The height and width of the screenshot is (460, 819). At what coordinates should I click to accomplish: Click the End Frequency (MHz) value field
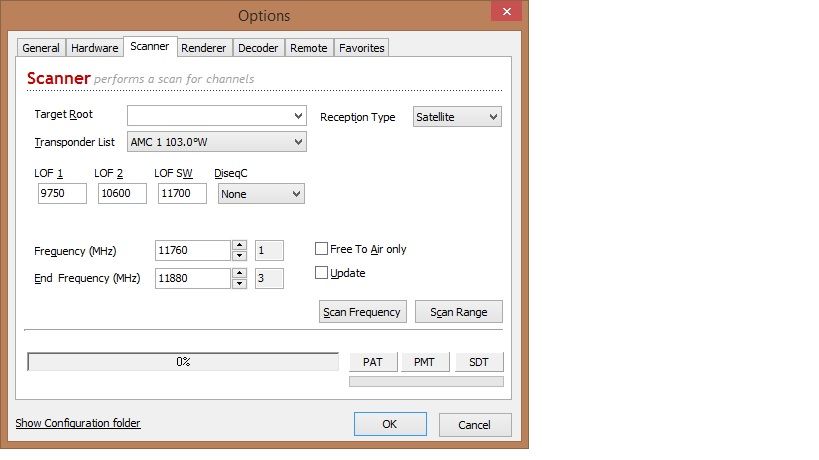coord(193,278)
